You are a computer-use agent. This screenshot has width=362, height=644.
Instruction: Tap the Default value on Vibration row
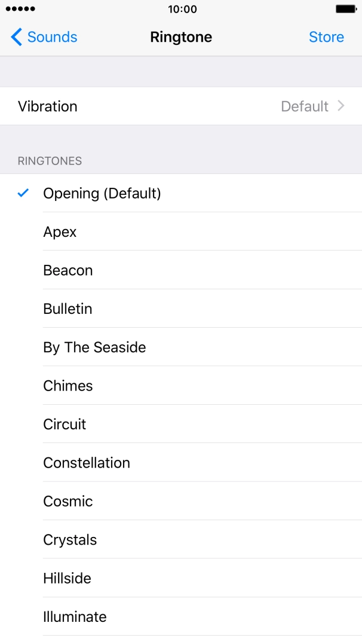[x=305, y=106]
